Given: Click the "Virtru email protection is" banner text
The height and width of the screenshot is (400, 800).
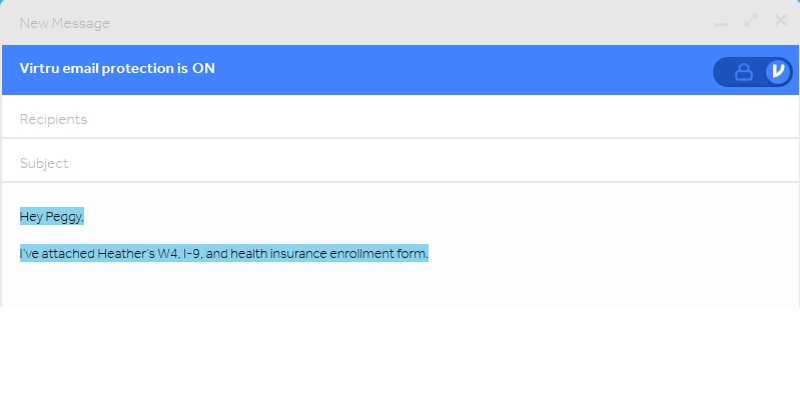Looking at the screenshot, I should click(x=104, y=68).
